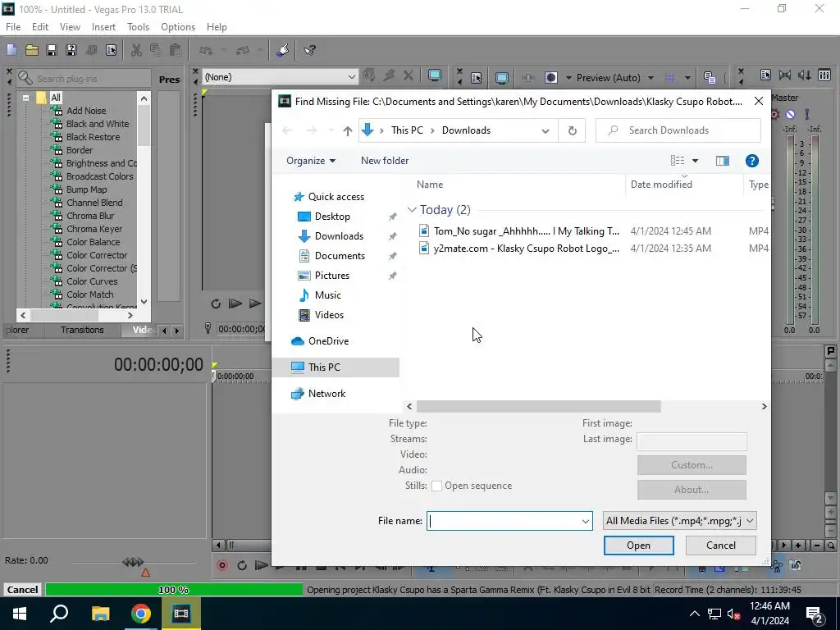Click the split screen view icon in preview
This screenshot has height=630, width=840.
tap(550, 78)
